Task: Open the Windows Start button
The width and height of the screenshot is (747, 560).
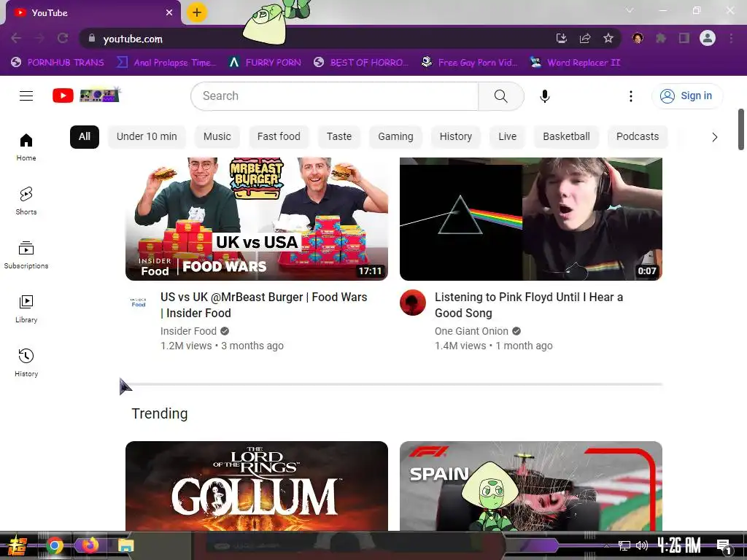Action: 18,545
